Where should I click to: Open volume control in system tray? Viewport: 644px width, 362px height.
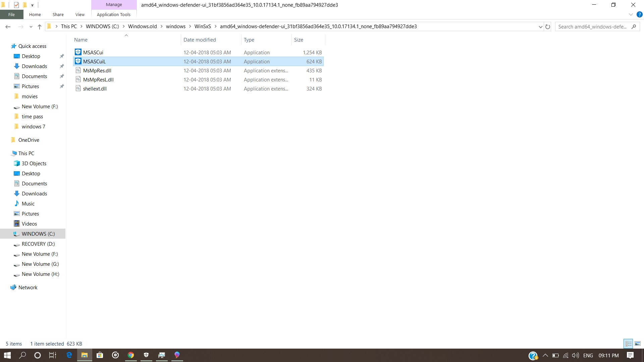tap(576, 355)
